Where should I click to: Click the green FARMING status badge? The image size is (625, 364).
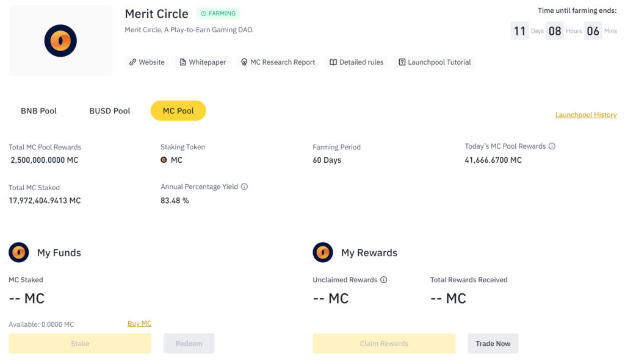point(218,13)
